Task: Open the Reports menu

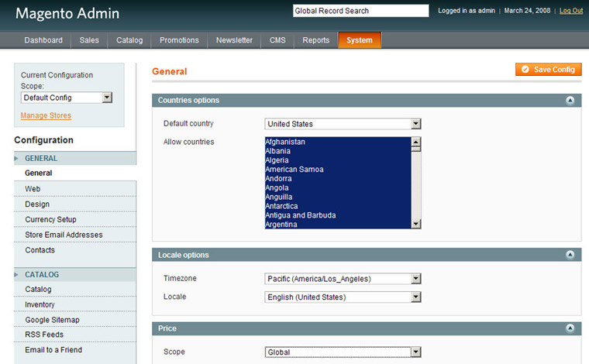Action: pos(316,40)
